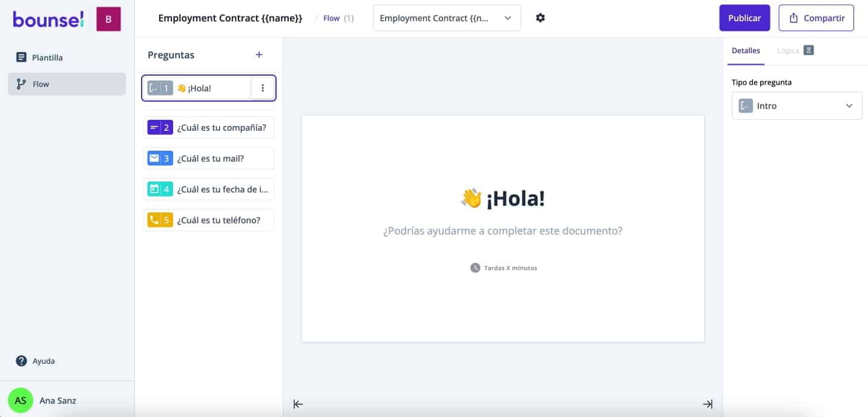Open the Employment Contract flow dropdown
868x417 pixels.
click(x=447, y=18)
